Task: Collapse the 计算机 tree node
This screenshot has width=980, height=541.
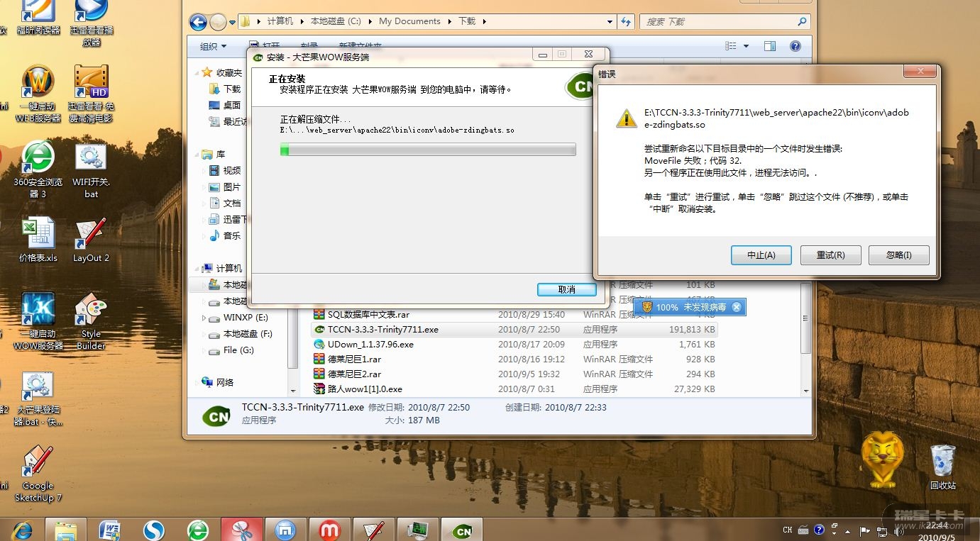Action: click(x=197, y=268)
